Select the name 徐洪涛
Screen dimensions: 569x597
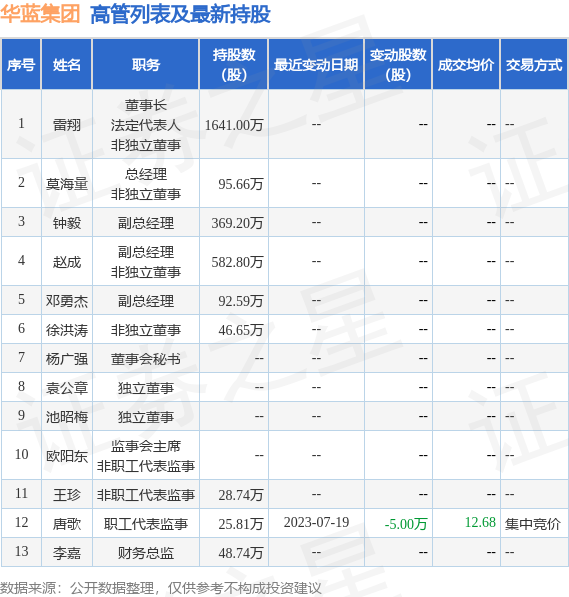click(x=67, y=330)
